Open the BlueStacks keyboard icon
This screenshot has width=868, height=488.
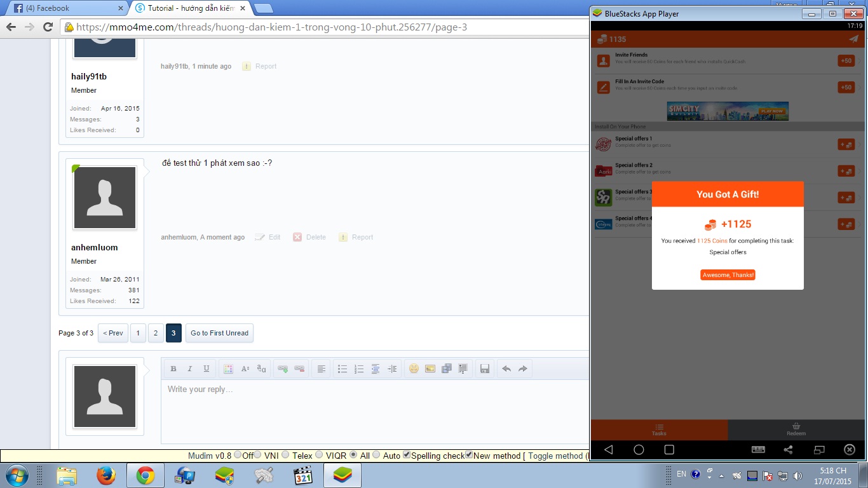(757, 450)
